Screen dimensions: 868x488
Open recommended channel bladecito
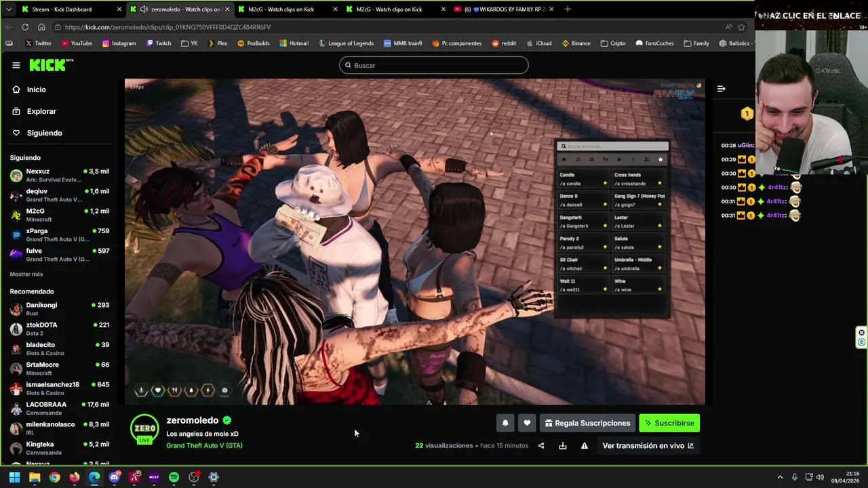[x=60, y=348]
